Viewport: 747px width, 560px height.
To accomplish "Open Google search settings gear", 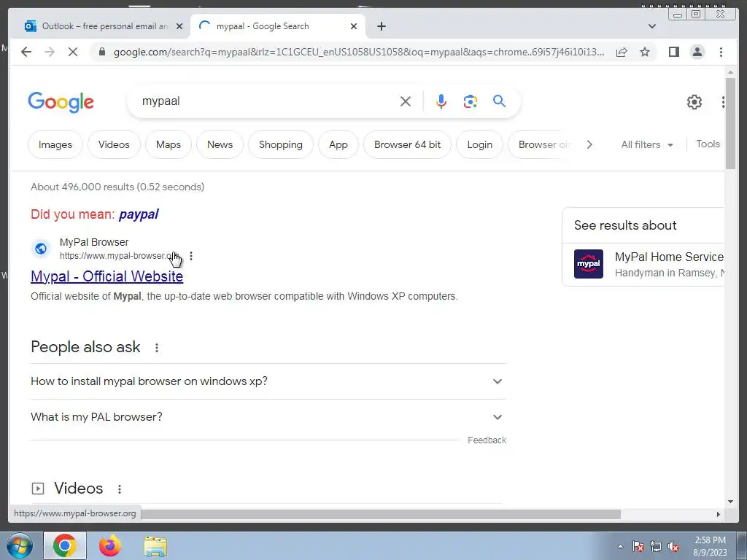I will click(x=694, y=102).
